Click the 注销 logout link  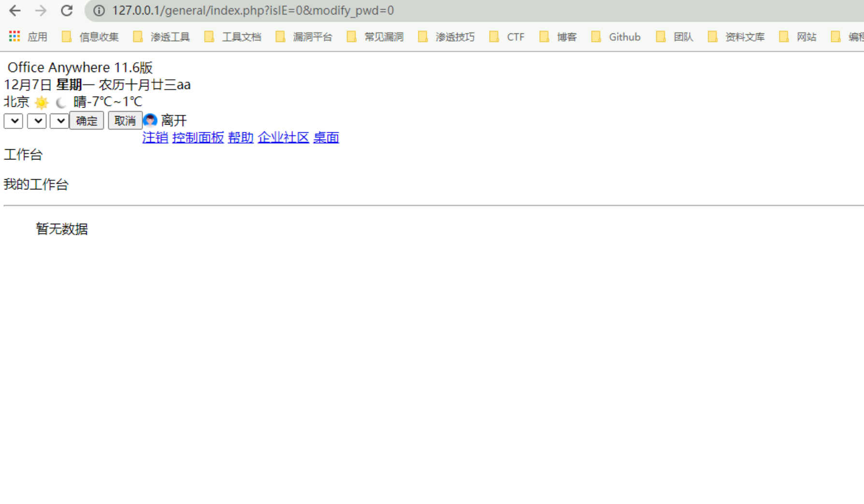pyautogui.click(x=155, y=138)
